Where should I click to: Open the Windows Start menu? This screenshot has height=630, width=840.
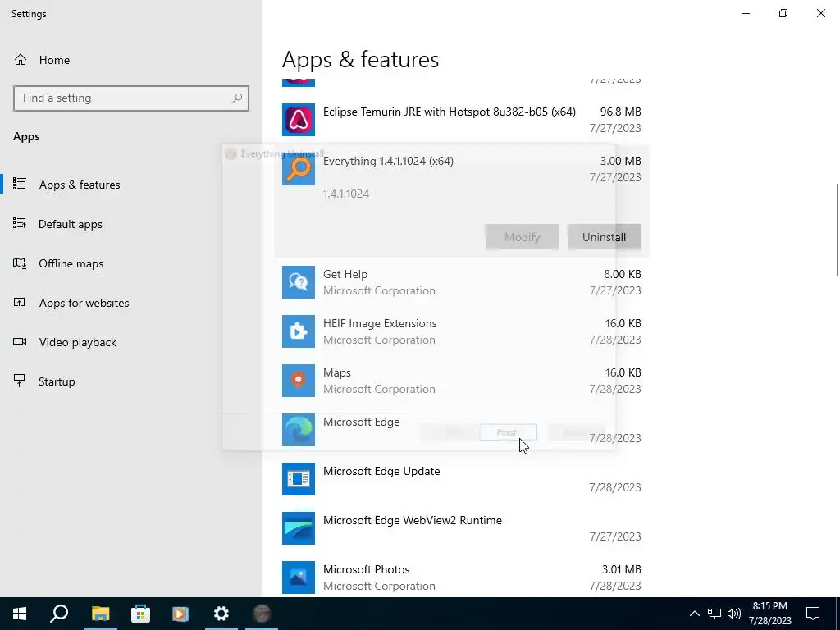tap(20, 614)
